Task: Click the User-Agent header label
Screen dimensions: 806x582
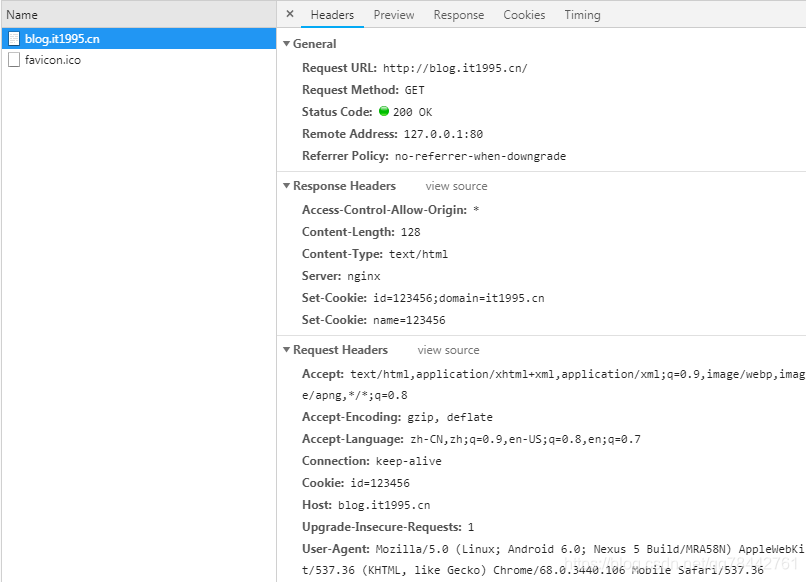Action: click(x=336, y=549)
